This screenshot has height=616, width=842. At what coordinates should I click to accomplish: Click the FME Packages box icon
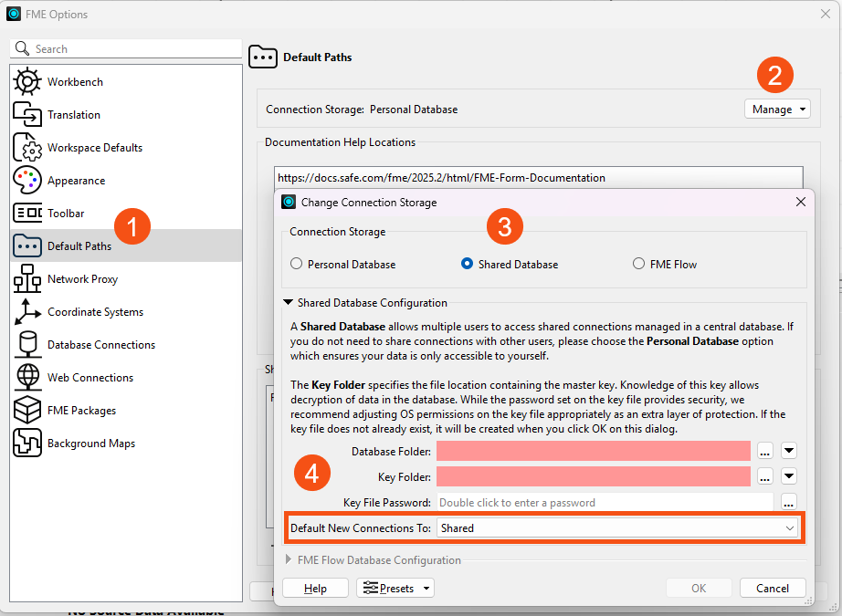click(x=26, y=411)
